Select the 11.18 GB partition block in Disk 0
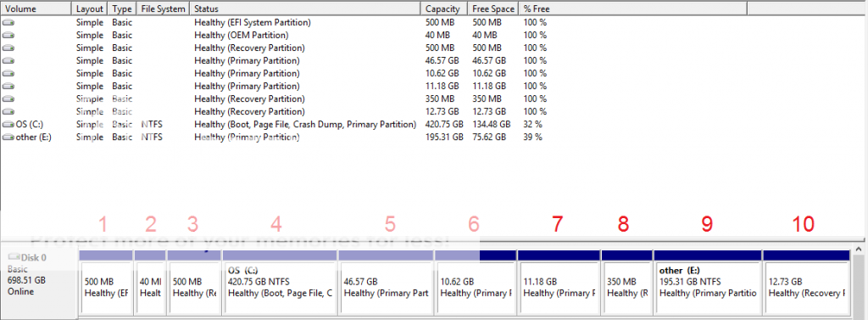The height and width of the screenshot is (320, 868). (x=559, y=283)
